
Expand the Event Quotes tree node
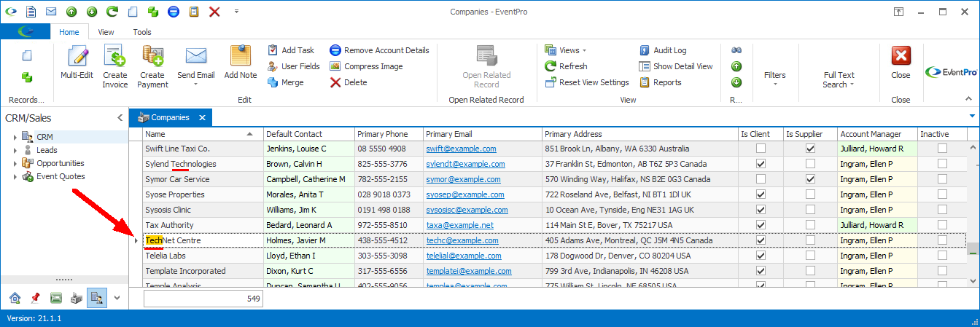click(15, 176)
